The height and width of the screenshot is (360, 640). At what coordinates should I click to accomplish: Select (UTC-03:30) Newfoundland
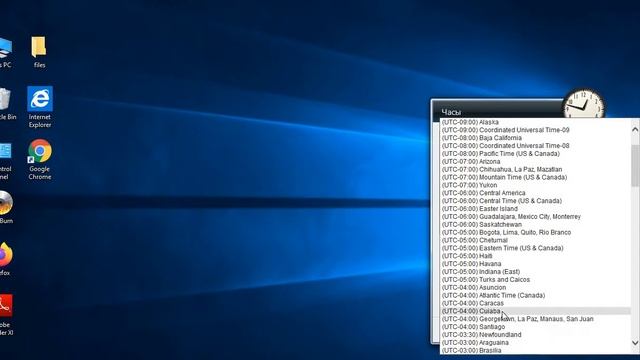(535, 335)
